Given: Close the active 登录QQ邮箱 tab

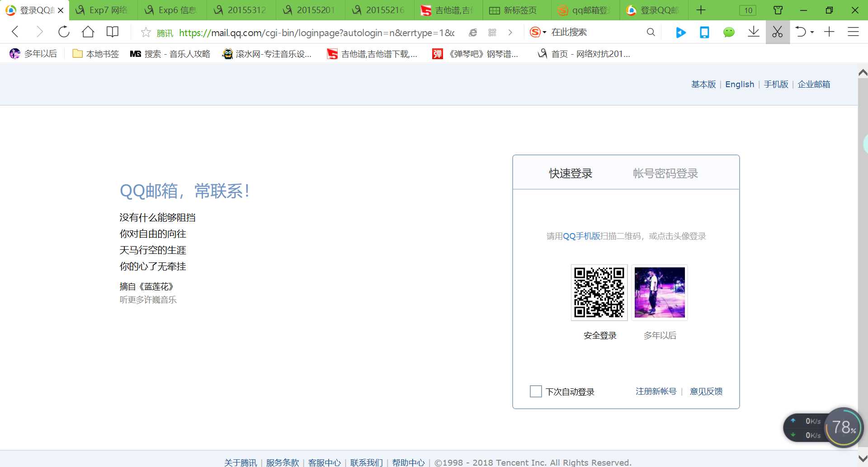Looking at the screenshot, I should tap(61, 10).
